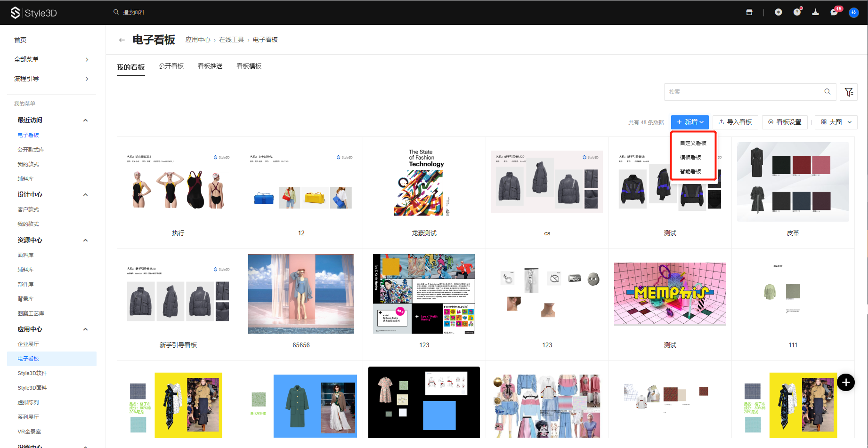This screenshot has height=448, width=868.
Task: Open 看板设置 settings button
Action: tap(785, 122)
